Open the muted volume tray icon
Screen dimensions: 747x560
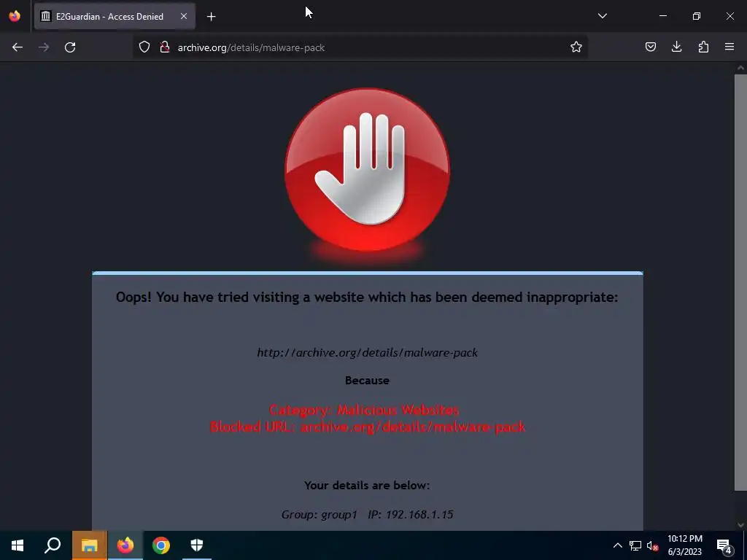point(652,545)
